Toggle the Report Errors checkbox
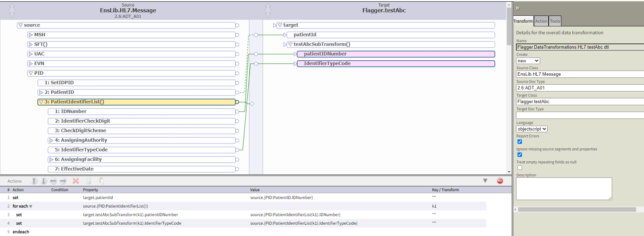This screenshot has width=644, height=236. [520, 142]
